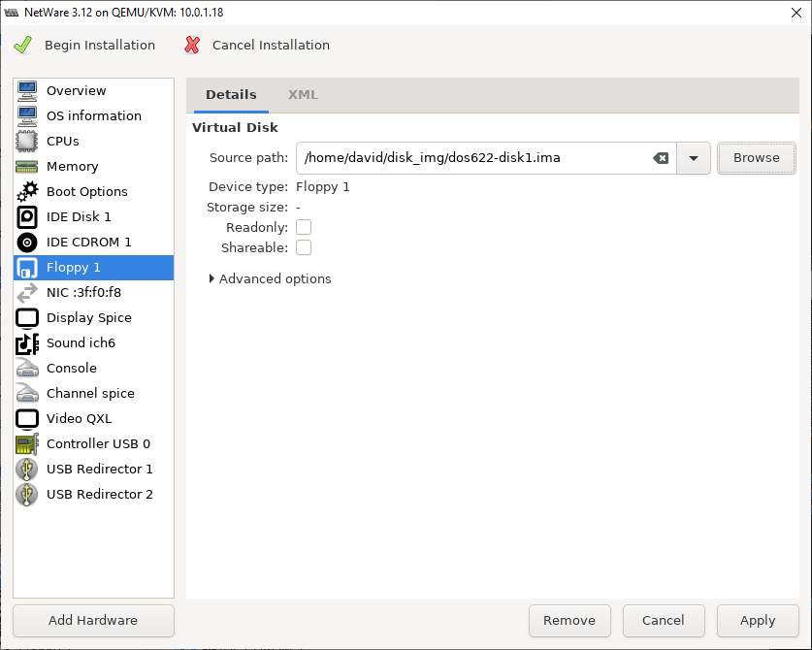Click the Display Spice monitor icon

(27, 318)
